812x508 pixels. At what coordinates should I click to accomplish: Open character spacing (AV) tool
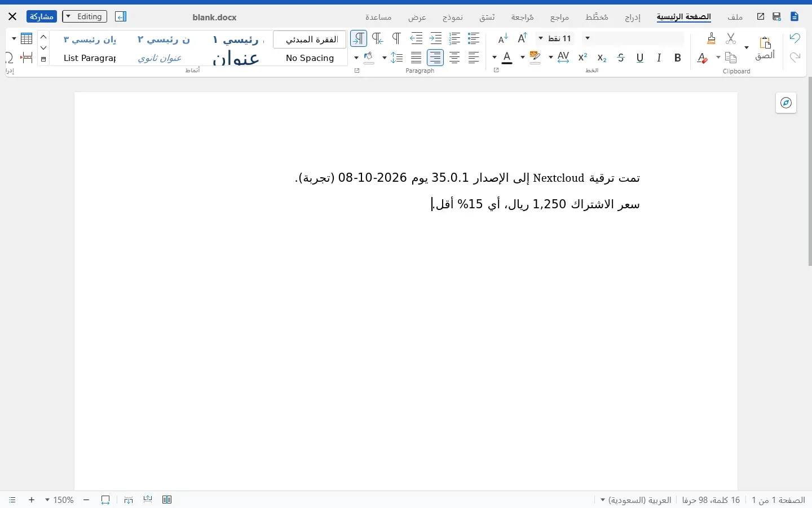pyautogui.click(x=563, y=58)
